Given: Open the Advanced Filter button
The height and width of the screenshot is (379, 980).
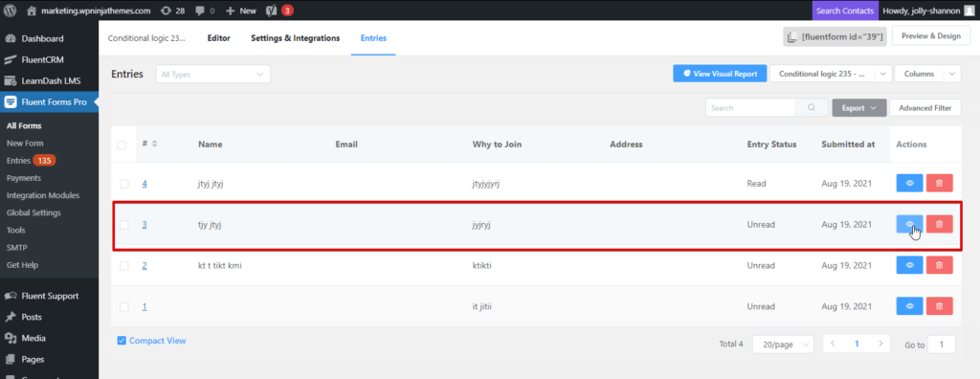Looking at the screenshot, I should point(925,107).
